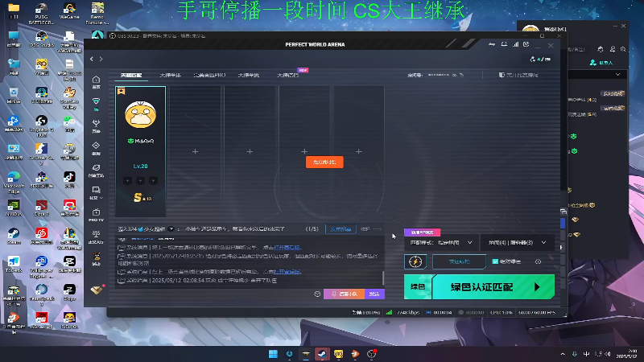
Task: Start 绿色认证匹配 matchmaking
Action: coord(493,287)
